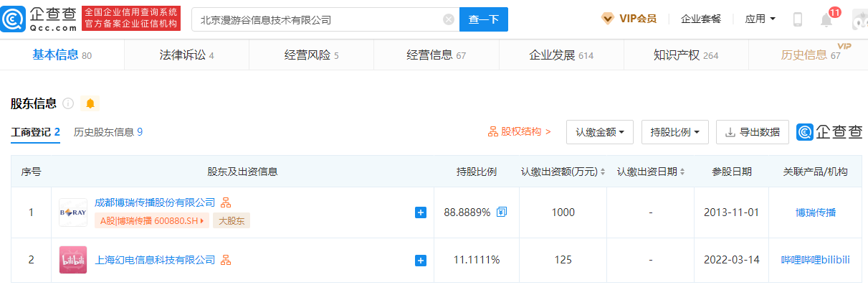Open equity structure icon next to 成都博瑞传播
868x290 pixels.
click(226, 202)
